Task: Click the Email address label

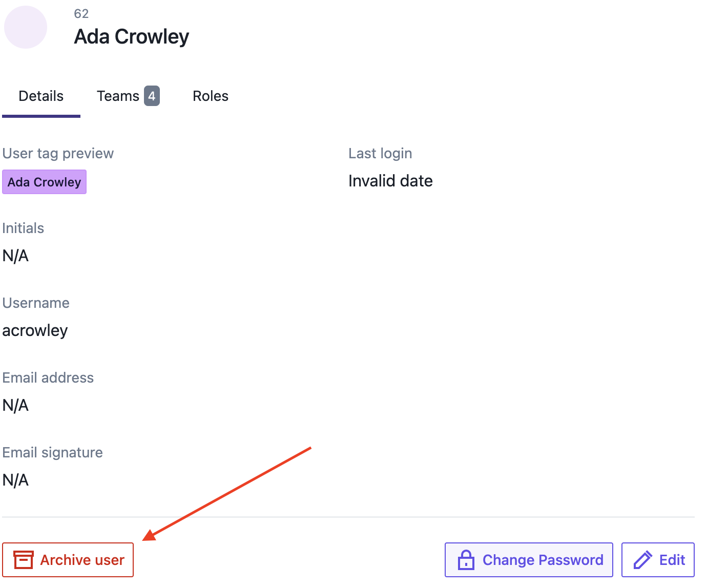Action: click(48, 378)
